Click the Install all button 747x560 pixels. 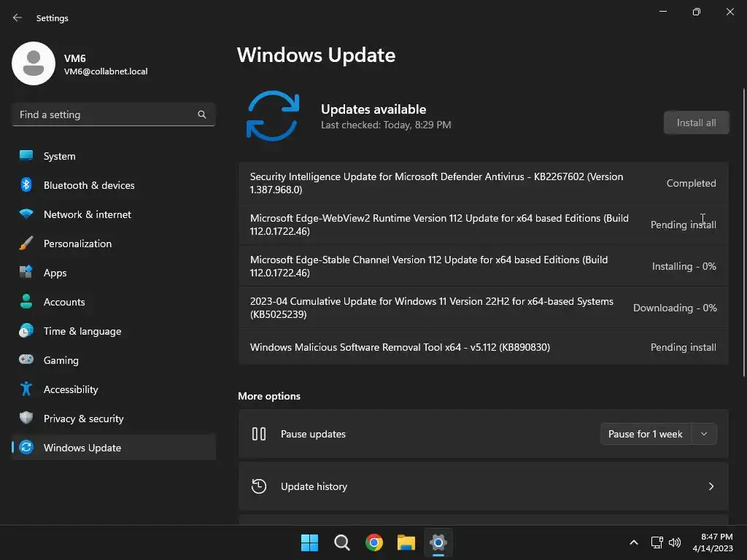[696, 122]
